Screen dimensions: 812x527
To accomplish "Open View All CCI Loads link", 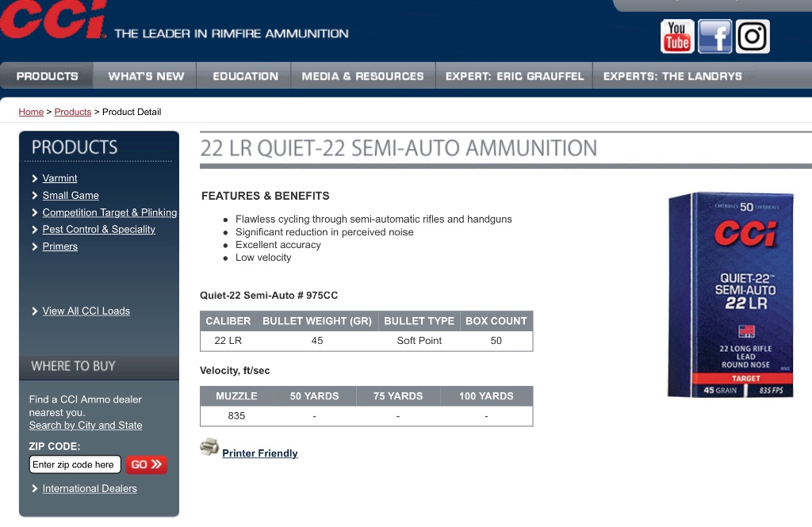I will tap(86, 311).
